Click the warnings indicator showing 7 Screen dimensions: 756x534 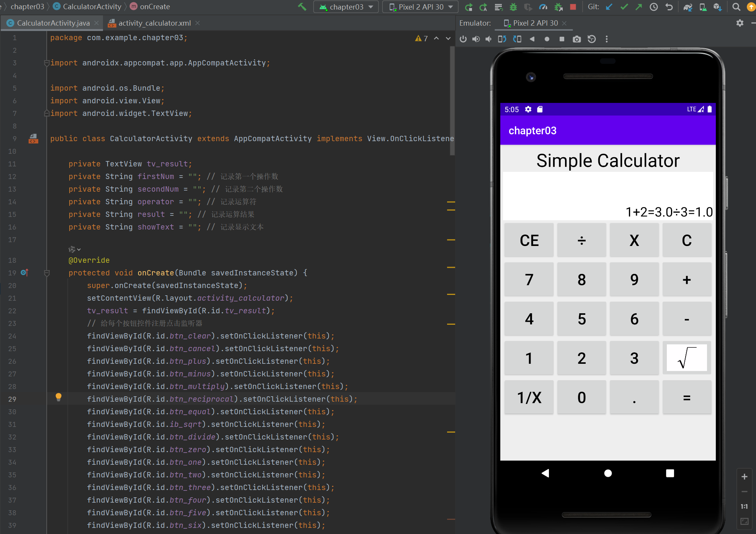[x=421, y=38]
